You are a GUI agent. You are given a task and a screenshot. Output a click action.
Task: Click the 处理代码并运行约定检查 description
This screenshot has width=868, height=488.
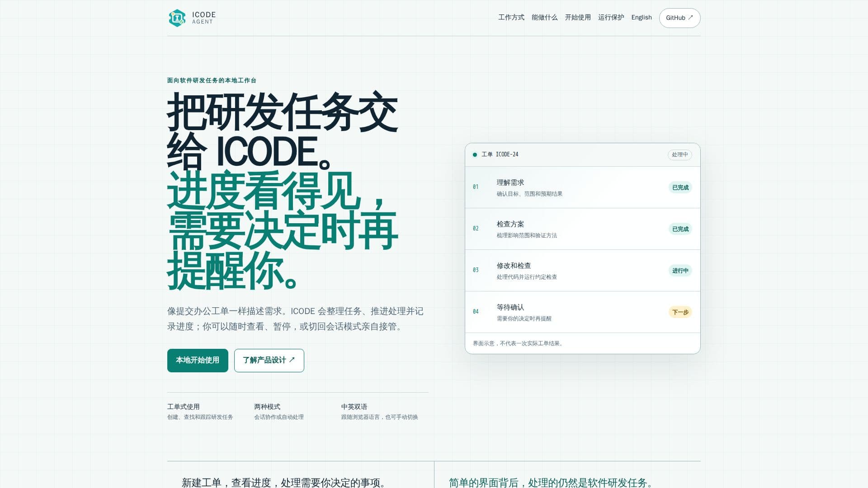527,277
